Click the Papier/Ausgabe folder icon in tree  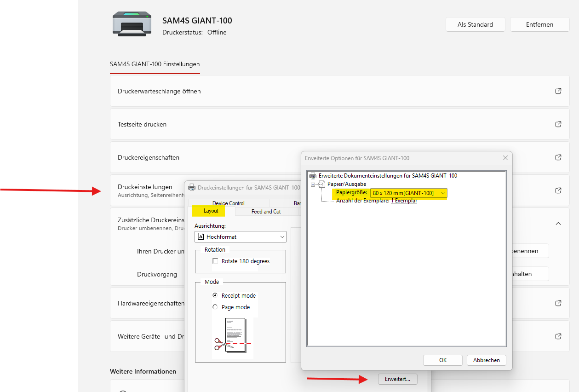pos(322,184)
